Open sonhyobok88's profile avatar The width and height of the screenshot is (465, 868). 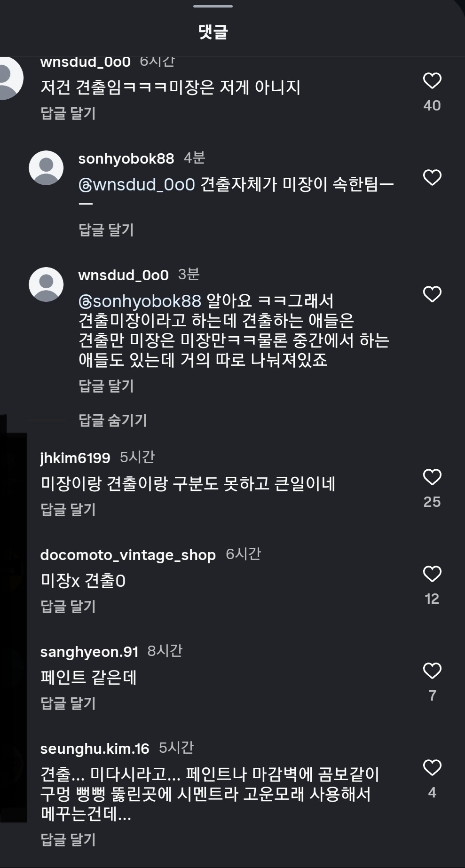46,168
